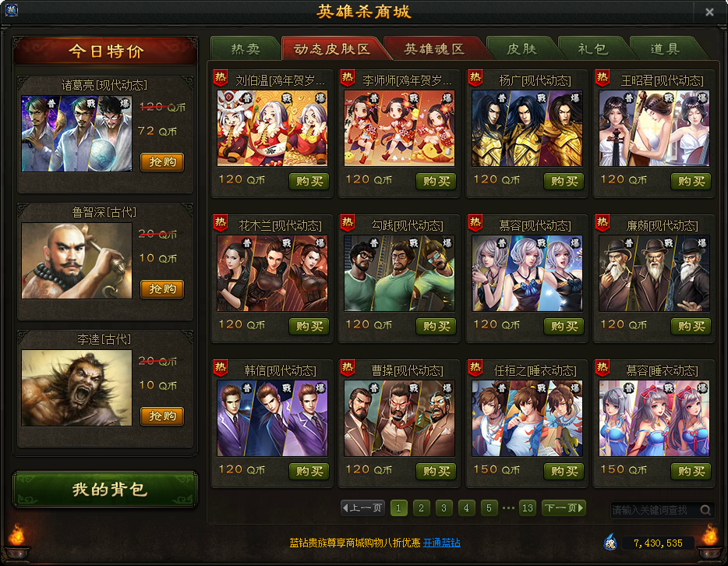View the 王昭君[现代动态] skin artwork
Screen dimensions: 728x566
pyautogui.click(x=654, y=128)
